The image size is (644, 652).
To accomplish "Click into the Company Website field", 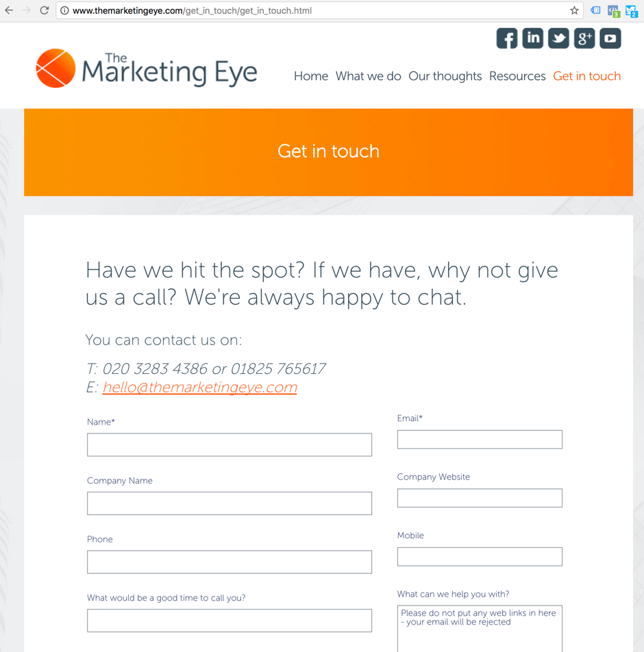I will 480,498.
